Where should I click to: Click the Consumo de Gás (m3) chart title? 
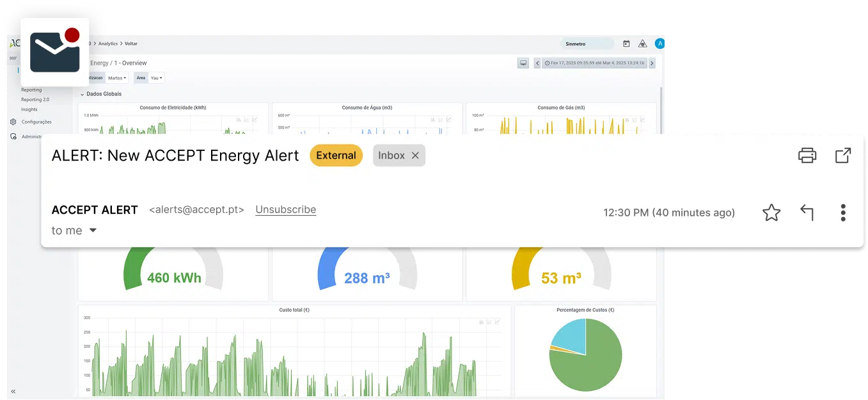[x=561, y=108]
